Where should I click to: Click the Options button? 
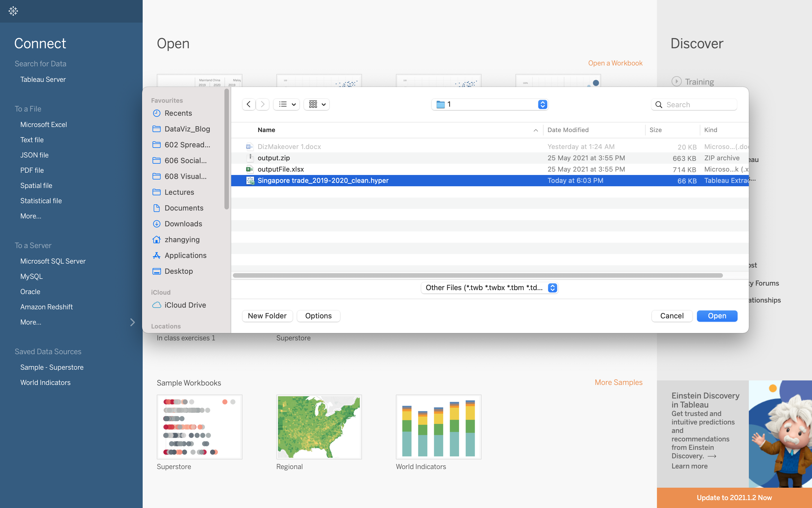click(x=318, y=316)
